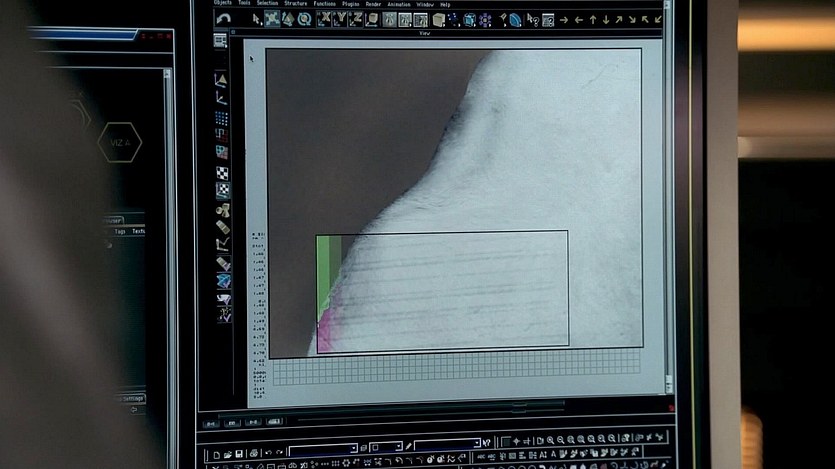
Task: Click the down-left diagonal arrow icon
Action: coord(658,20)
